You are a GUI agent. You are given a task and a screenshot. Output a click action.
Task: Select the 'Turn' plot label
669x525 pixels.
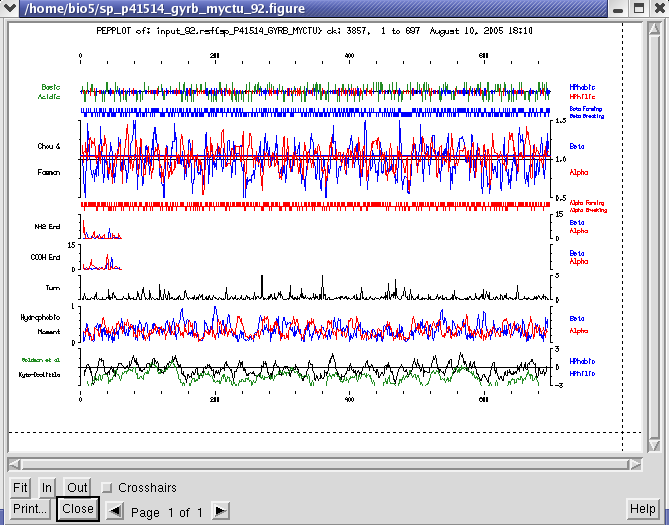[x=54, y=286]
